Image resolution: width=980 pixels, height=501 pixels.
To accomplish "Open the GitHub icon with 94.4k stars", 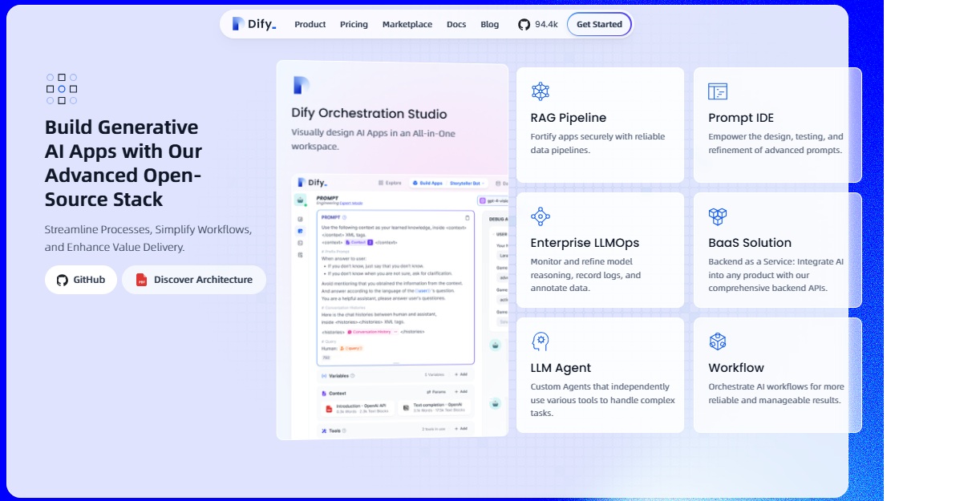I will coord(524,24).
